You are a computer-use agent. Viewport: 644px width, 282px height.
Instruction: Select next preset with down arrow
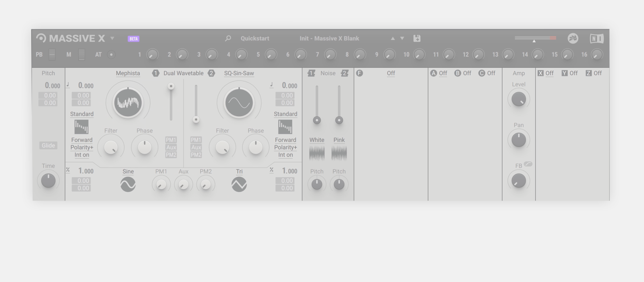[x=402, y=39]
